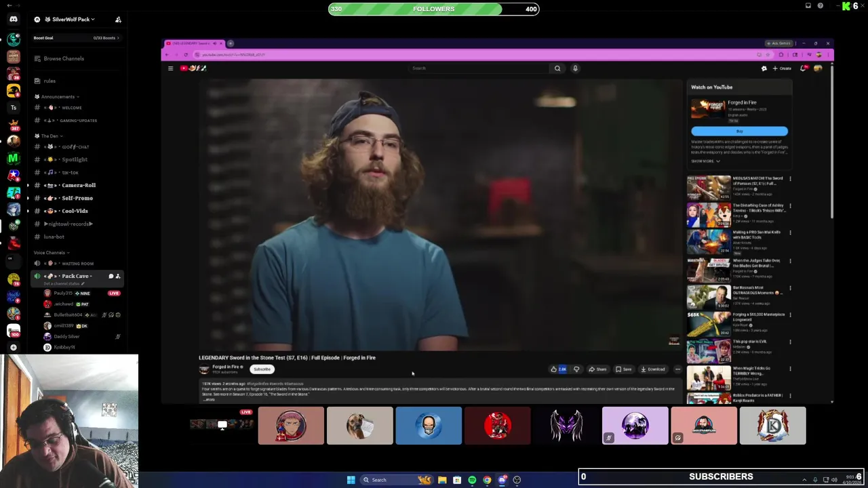Open chat icon on Pack Cave voice channel
This screenshot has width=868, height=488.
pos(111,276)
